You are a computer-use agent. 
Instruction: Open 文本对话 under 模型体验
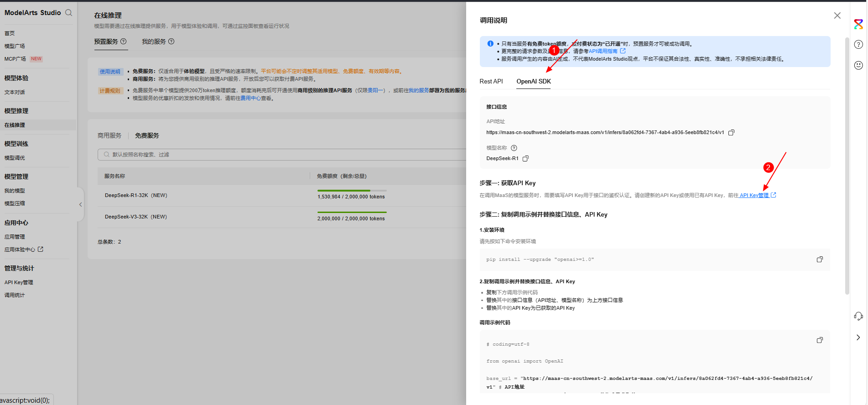coord(15,92)
